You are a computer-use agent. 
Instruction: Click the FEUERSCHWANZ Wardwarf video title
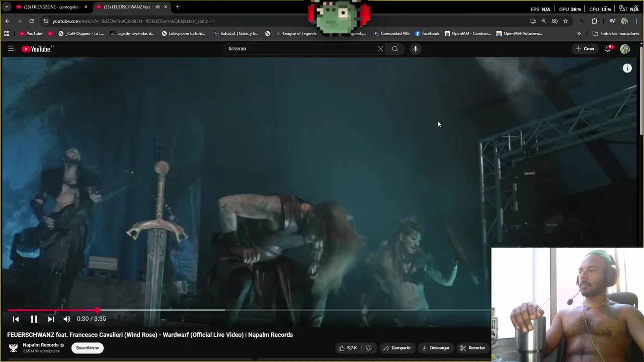click(150, 335)
